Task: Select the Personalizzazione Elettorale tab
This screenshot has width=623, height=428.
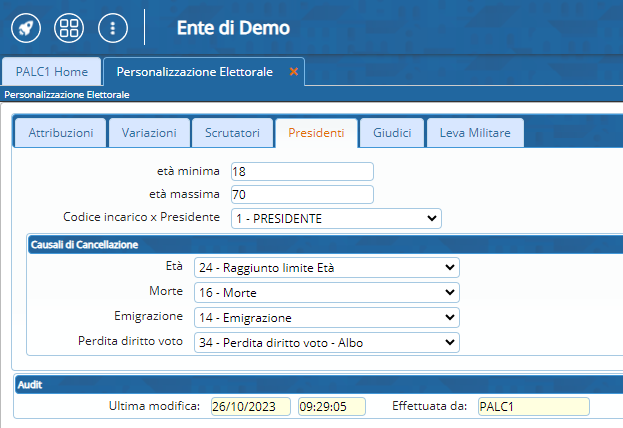Action: pyautogui.click(x=194, y=72)
